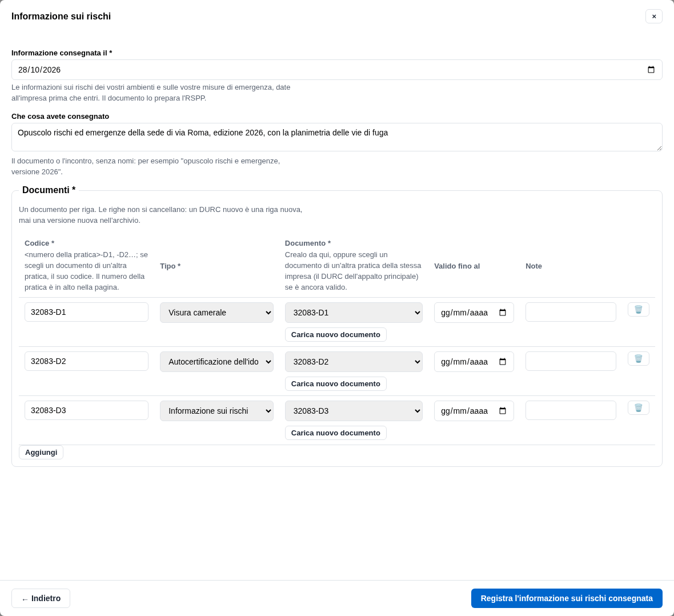Screen dimensions: 674x616
Task: Add a new document row with Aggiungi
Action: [x=41, y=453]
